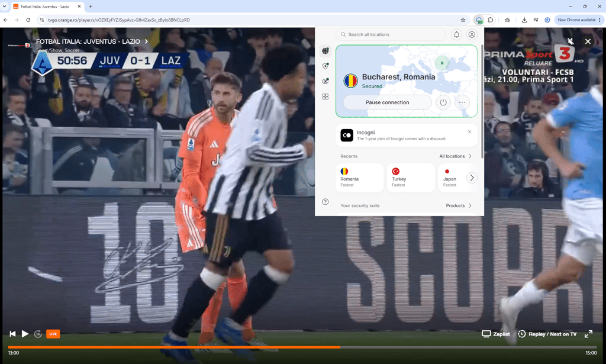This screenshot has width=606, height=364.
Task: Click the Recents heading
Action: click(349, 156)
